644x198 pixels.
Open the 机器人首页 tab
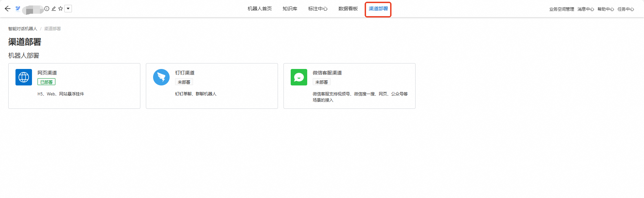pyautogui.click(x=260, y=9)
